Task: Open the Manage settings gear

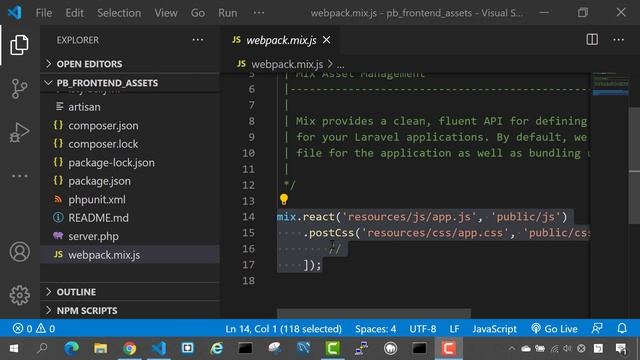Action: pyautogui.click(x=19, y=295)
